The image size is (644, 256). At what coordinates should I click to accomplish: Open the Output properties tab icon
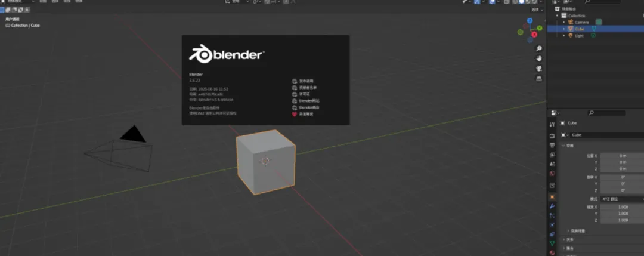(x=552, y=145)
